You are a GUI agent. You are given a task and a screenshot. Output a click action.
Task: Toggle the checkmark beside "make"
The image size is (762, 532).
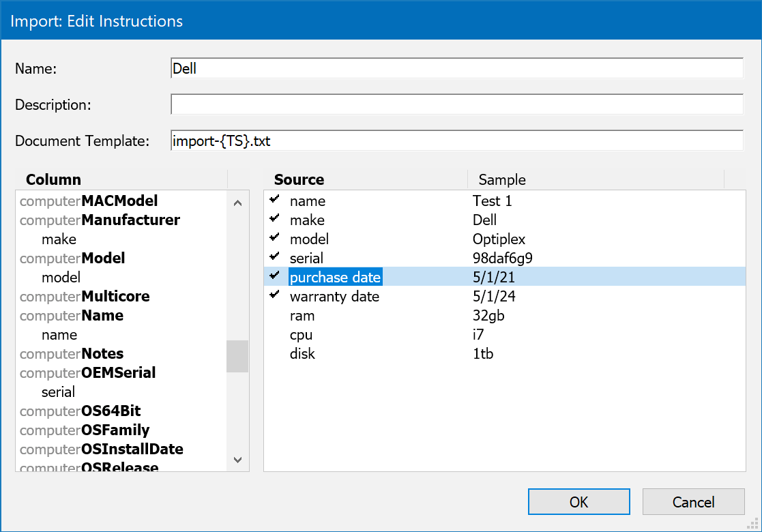pos(274,220)
